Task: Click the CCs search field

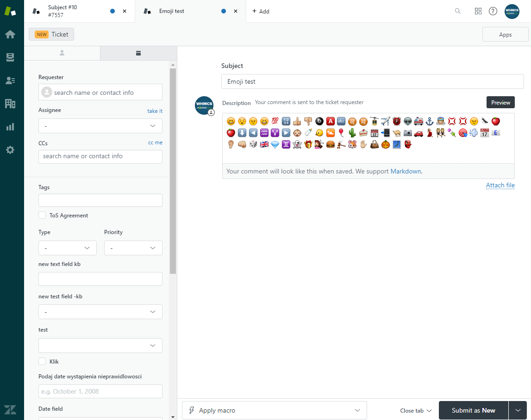Action: click(100, 156)
